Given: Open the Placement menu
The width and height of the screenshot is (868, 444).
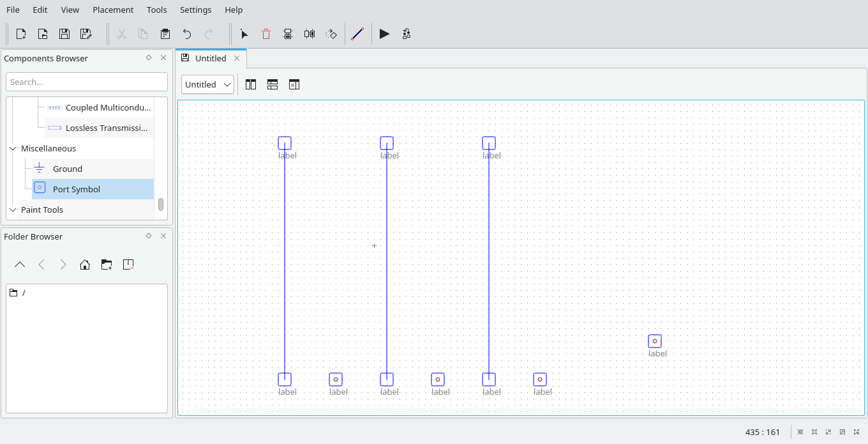Looking at the screenshot, I should 113,10.
